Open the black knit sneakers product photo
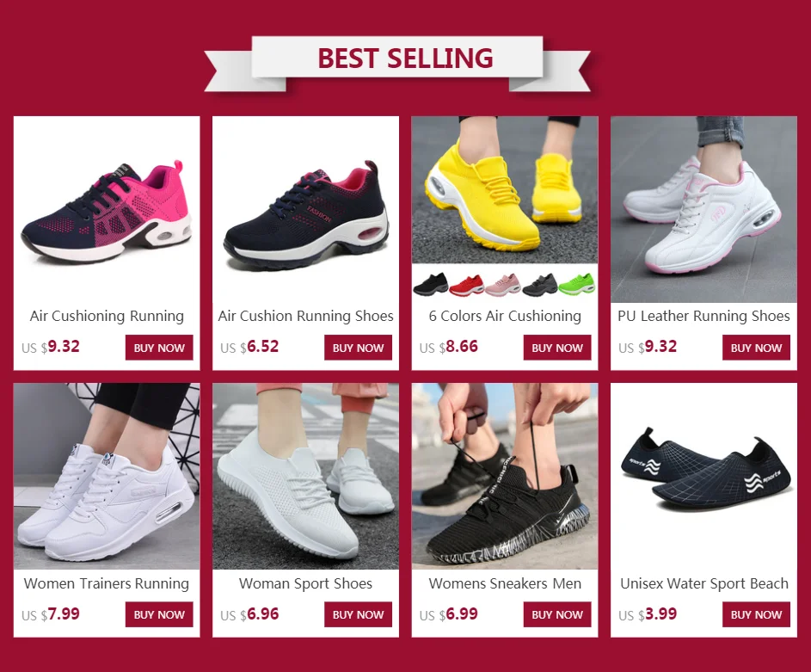811x672 pixels. (505, 477)
